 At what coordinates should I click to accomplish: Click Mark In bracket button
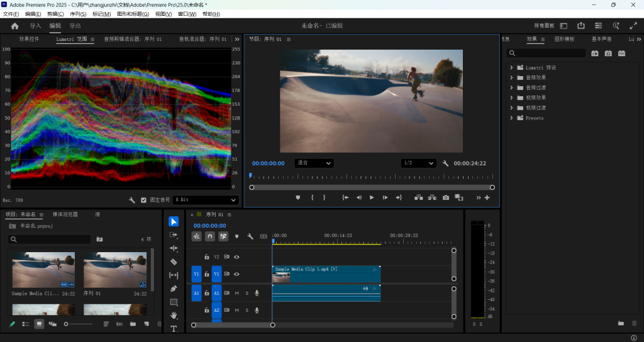[x=312, y=197]
